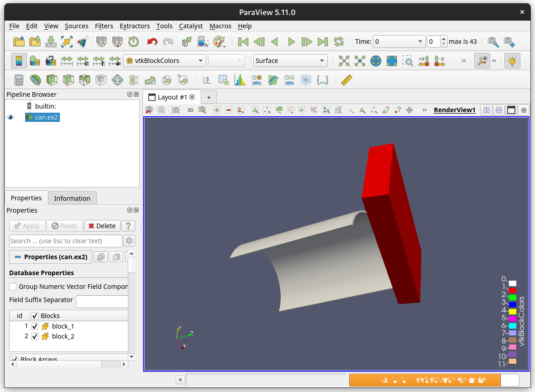Click the Open file folder icon
535x392 pixels.
(19, 42)
